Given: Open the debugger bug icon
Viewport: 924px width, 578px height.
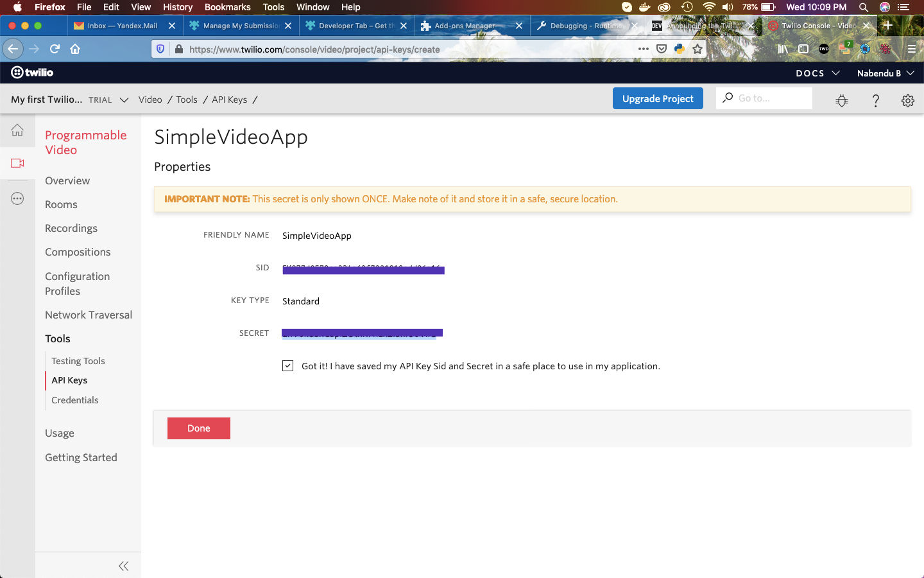Looking at the screenshot, I should (x=842, y=100).
